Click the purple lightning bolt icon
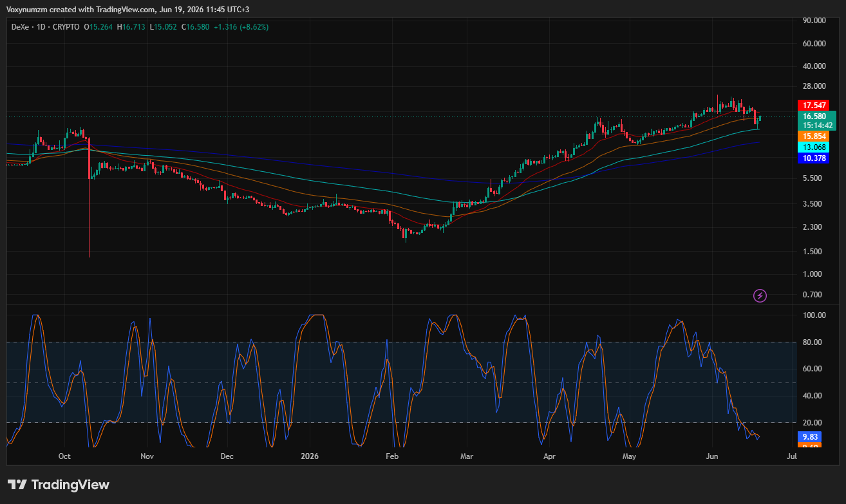Image resolution: width=846 pixels, height=504 pixels. [x=760, y=295]
